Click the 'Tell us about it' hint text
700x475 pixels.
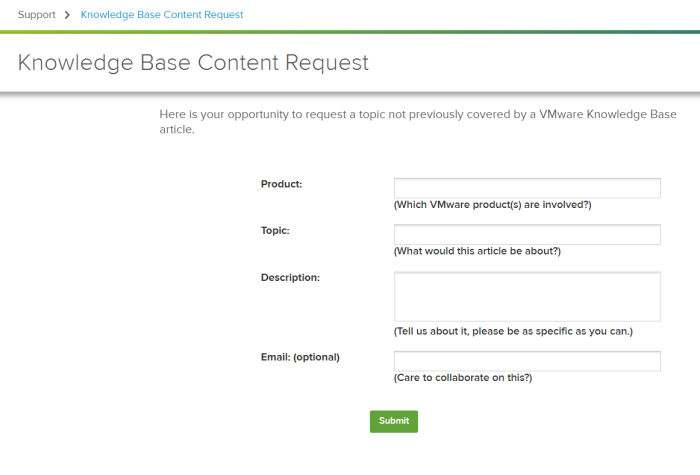513,331
